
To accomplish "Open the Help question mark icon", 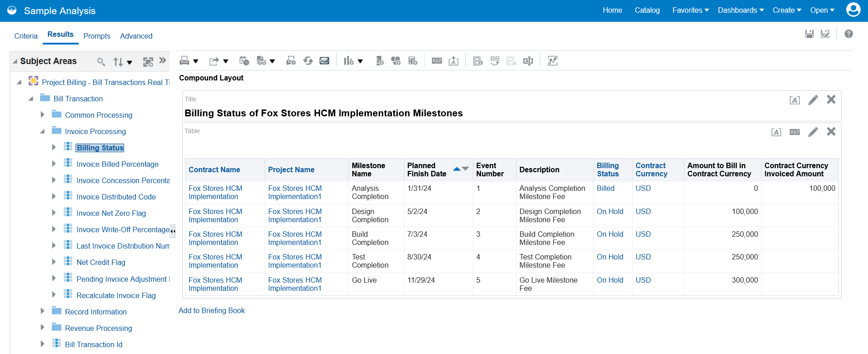I will click(848, 34).
